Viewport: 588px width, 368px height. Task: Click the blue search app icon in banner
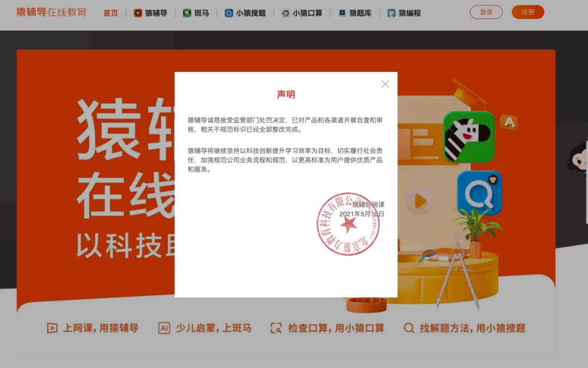click(x=479, y=193)
